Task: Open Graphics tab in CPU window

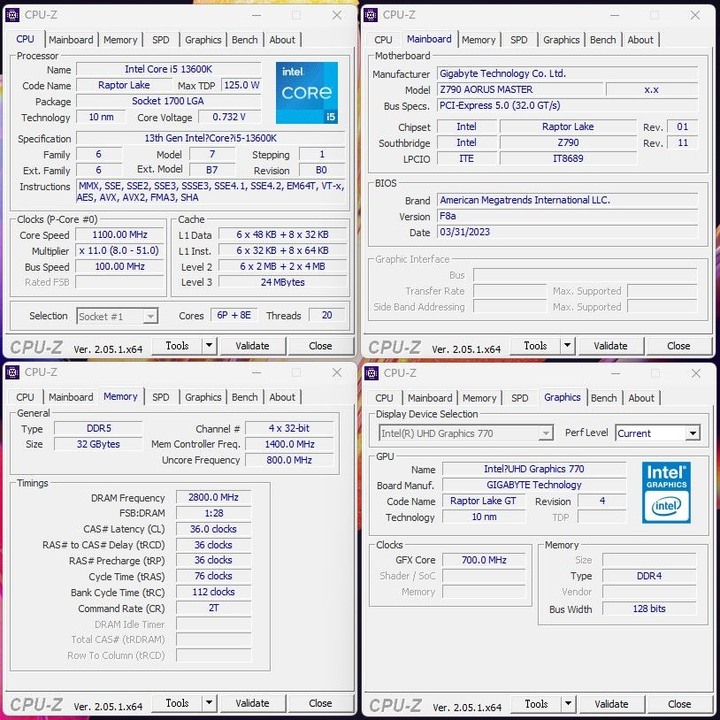Action: tap(203, 40)
